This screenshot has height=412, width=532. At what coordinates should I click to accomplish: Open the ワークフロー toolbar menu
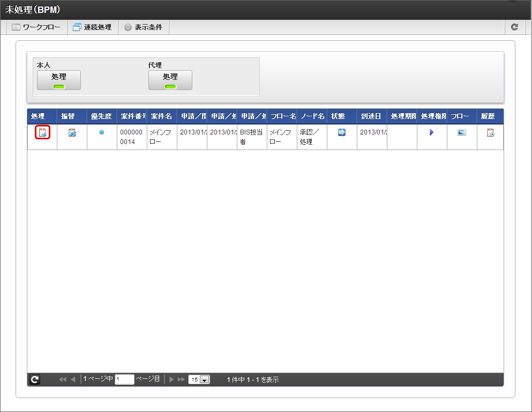36,27
